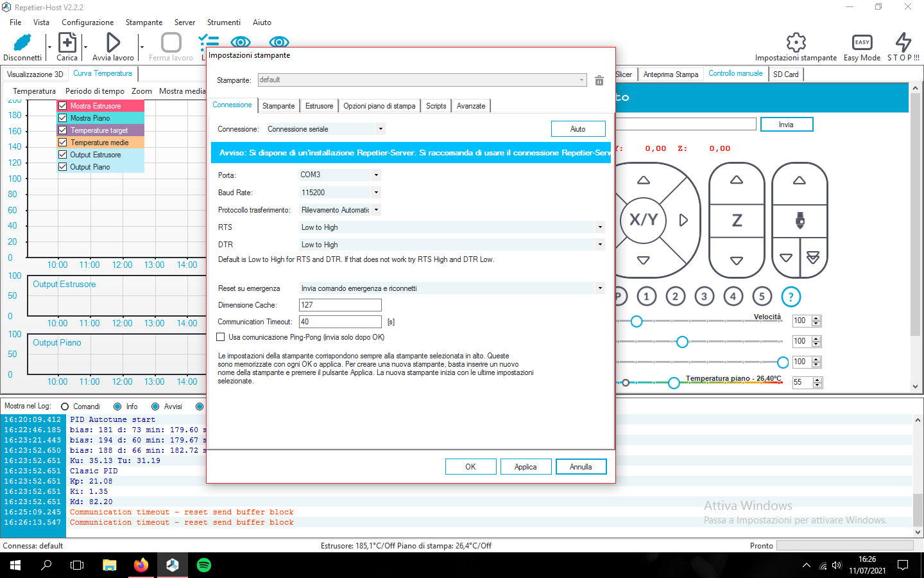Open the RTS Low to High dropdown
Image resolution: width=924 pixels, height=578 pixels.
tap(452, 227)
